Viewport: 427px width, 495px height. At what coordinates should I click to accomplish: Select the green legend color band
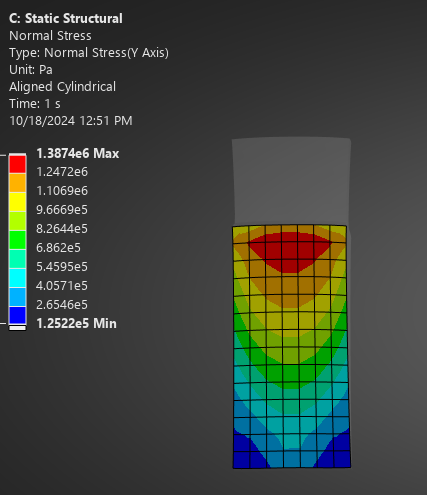tap(17, 240)
